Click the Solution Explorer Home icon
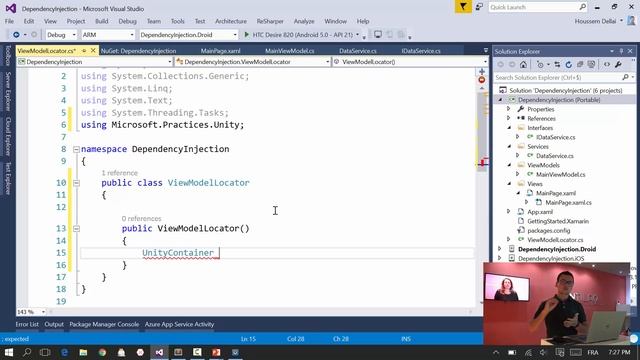The image size is (640, 360). tap(523, 64)
